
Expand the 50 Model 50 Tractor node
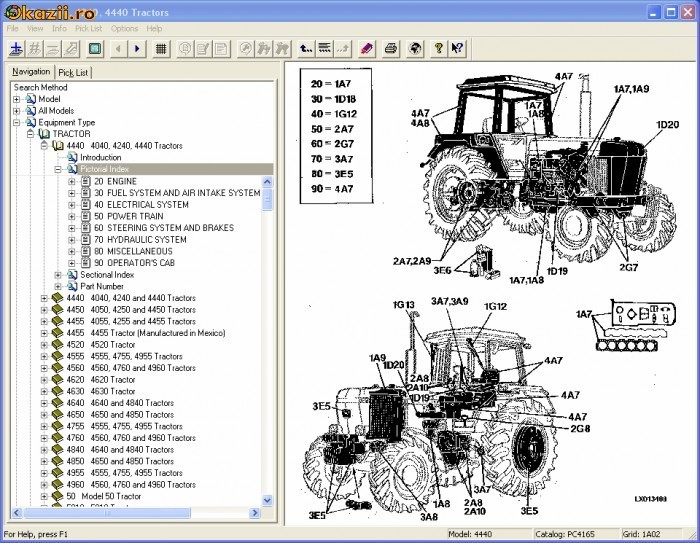coord(44,496)
